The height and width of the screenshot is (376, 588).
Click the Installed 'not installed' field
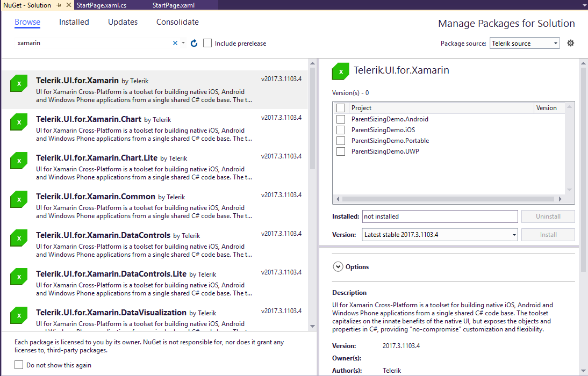[x=440, y=216]
